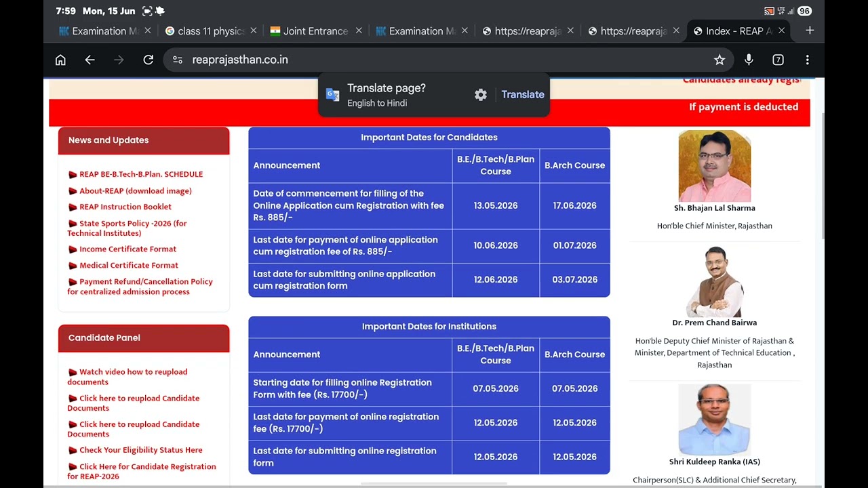This screenshot has height=488, width=868.
Task: Reload the current page
Action: pos(148,60)
